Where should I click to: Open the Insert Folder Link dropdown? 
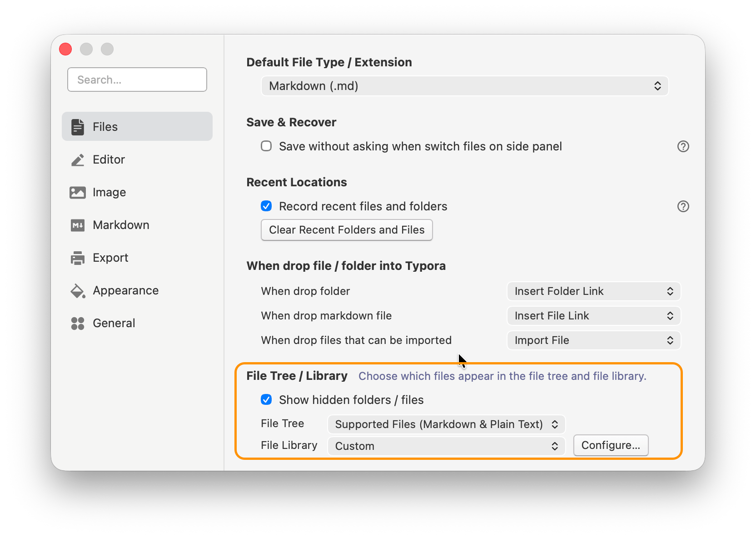pyautogui.click(x=593, y=291)
